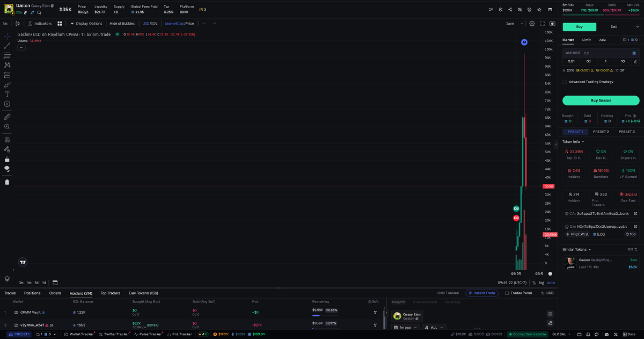The height and width of the screenshot is (339, 644).
Task: Select the Buy tab
Action: point(579,27)
